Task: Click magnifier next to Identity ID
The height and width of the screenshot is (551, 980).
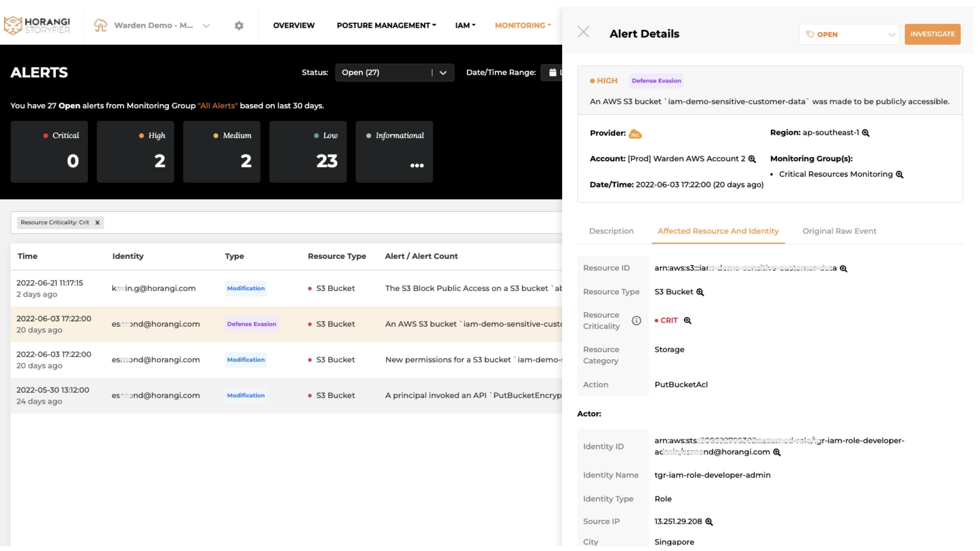Action: pyautogui.click(x=777, y=452)
